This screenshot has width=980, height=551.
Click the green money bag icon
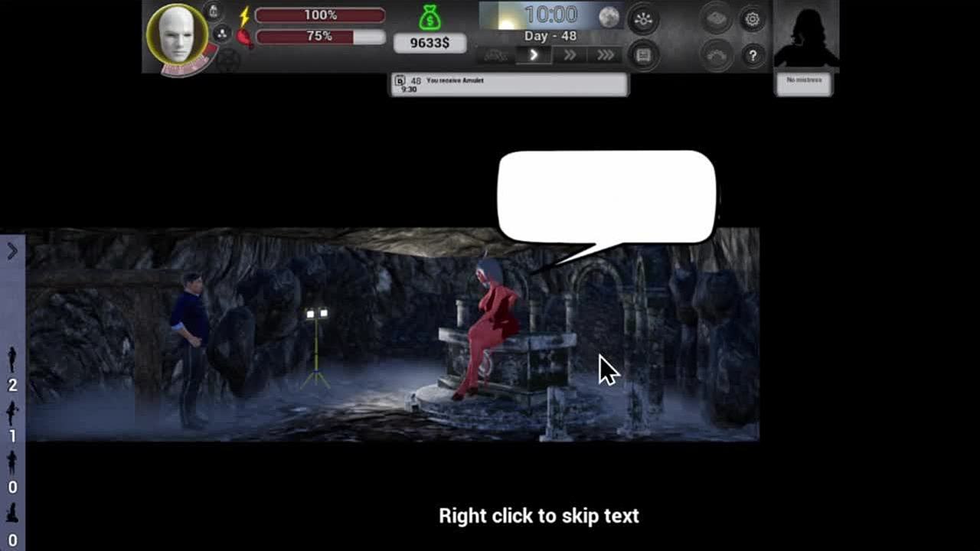[x=430, y=17]
